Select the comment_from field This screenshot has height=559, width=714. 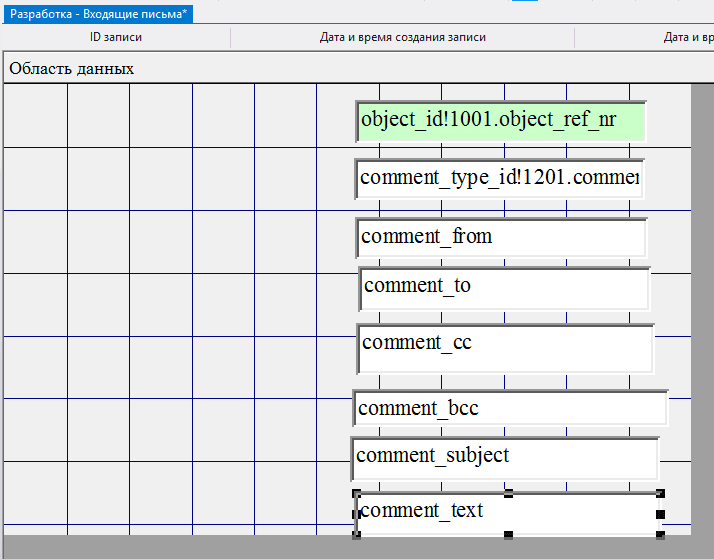click(500, 238)
